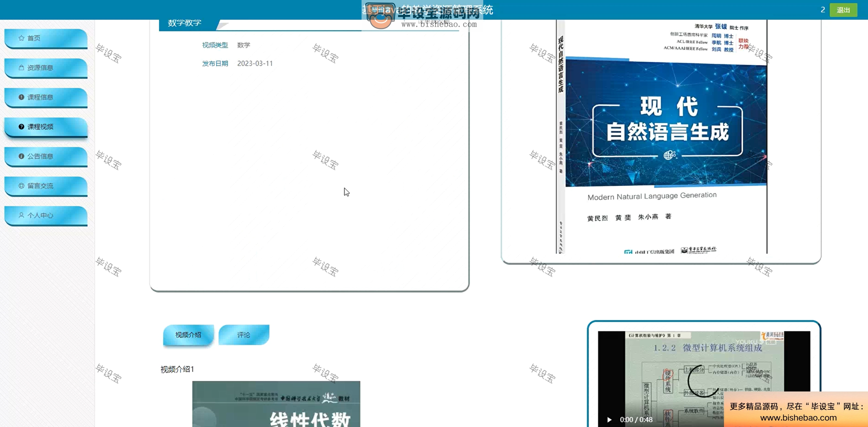Click the circle icon beside 留言交流
868x427 pixels.
point(21,186)
